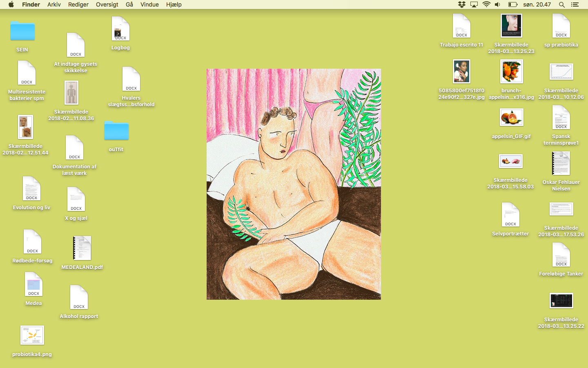Select the Trabajo escrito 11 document
The image size is (588, 368).
tap(461, 26)
